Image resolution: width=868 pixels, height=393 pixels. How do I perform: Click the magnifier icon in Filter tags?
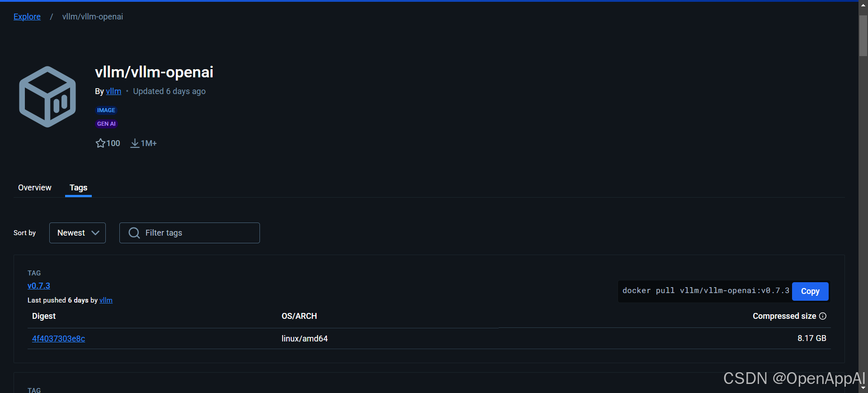coord(134,233)
